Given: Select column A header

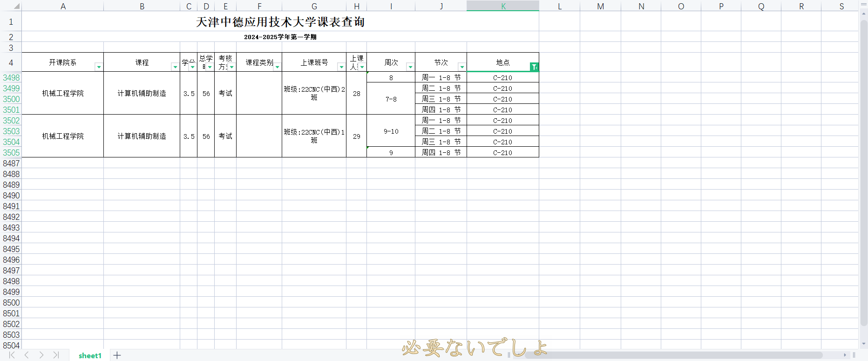Looking at the screenshot, I should click(63, 6).
